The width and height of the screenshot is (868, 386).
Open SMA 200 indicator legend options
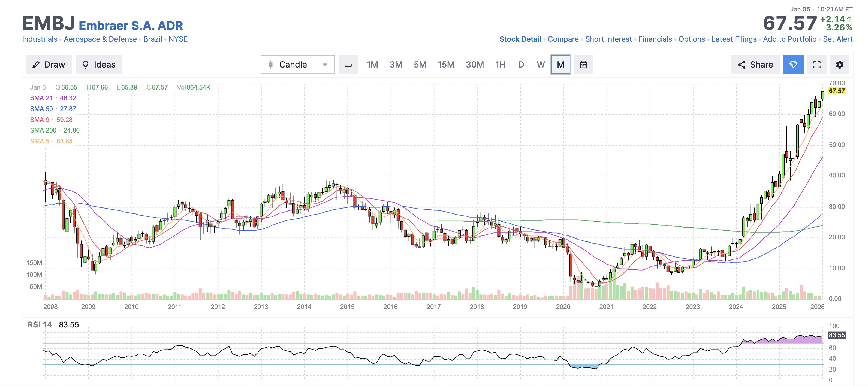[x=43, y=130]
